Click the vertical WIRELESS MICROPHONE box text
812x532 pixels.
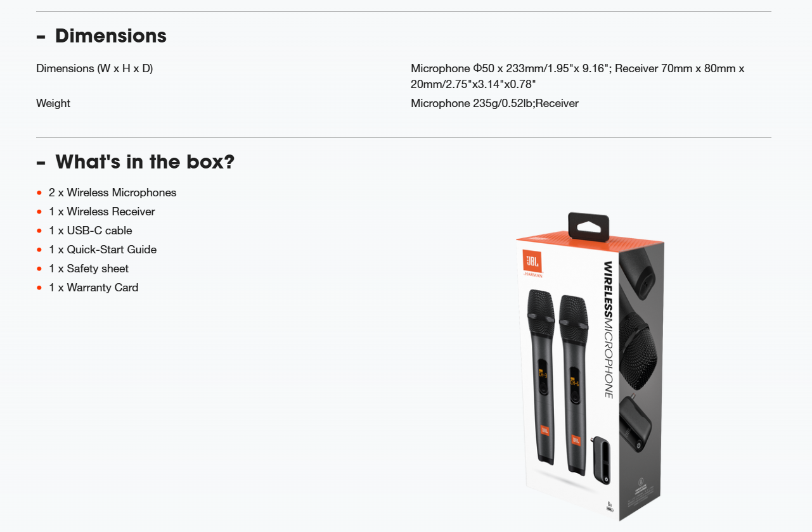(608, 329)
